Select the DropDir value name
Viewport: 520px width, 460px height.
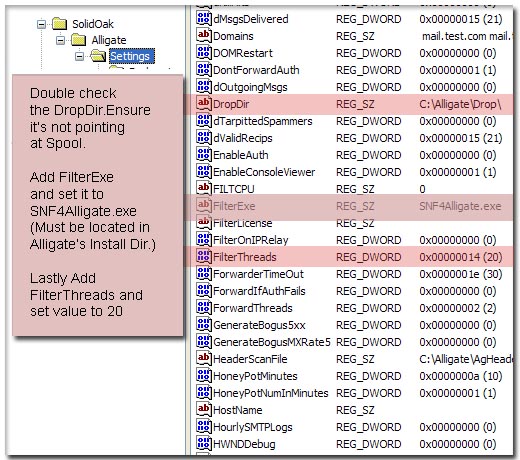(231, 104)
